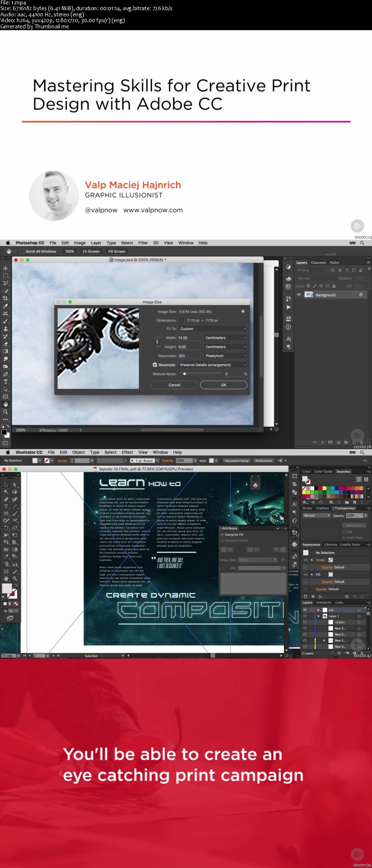Viewport: 372px width, 868px height.
Task: Select the Illustrator Direct Selection tool
Action: tap(15, 485)
